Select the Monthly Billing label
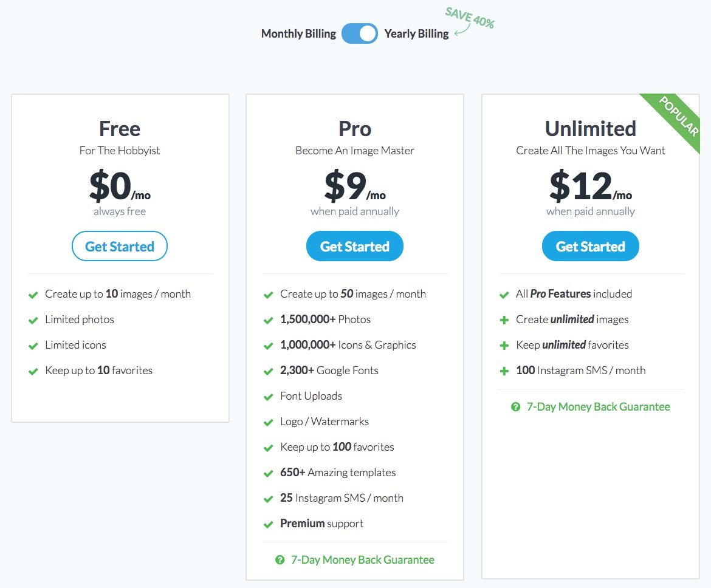 [298, 34]
